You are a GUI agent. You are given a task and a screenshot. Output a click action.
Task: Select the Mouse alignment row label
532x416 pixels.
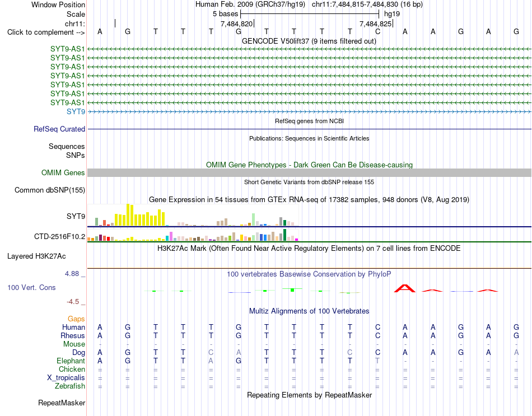point(74,344)
